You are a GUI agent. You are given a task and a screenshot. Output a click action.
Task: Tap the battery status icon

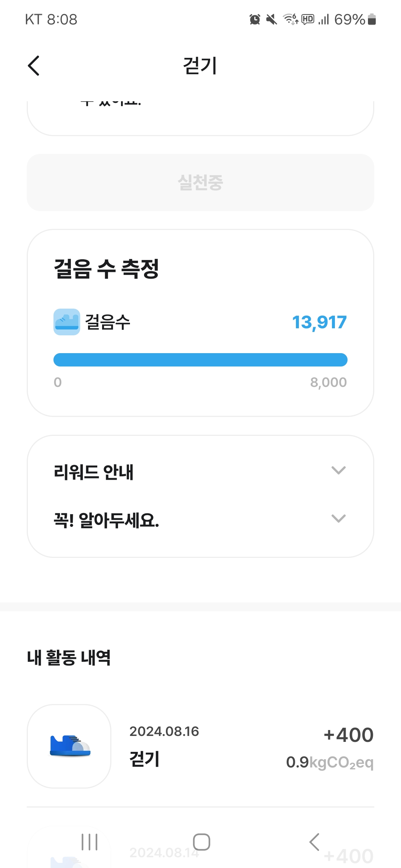coord(372,19)
